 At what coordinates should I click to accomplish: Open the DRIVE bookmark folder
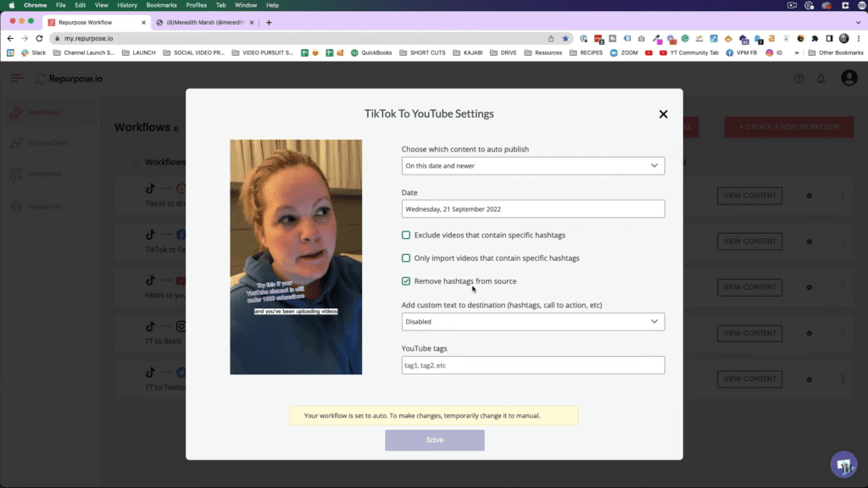(504, 53)
